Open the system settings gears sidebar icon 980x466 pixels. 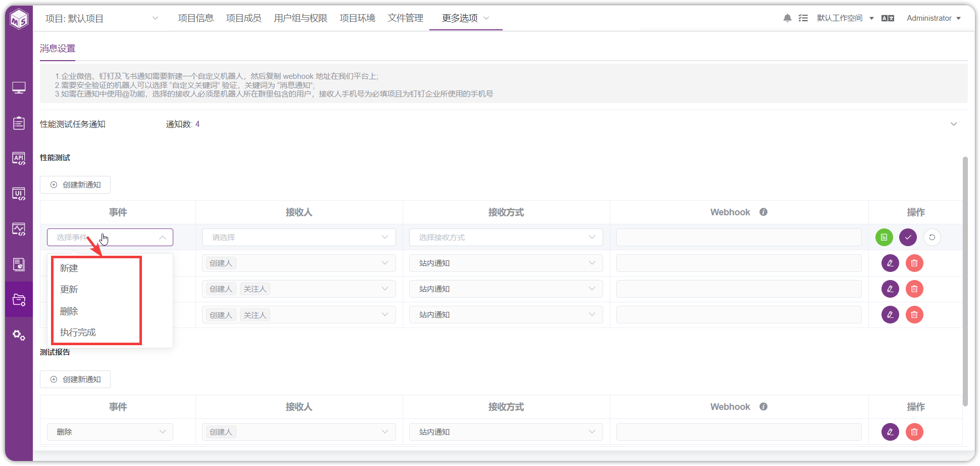19,335
